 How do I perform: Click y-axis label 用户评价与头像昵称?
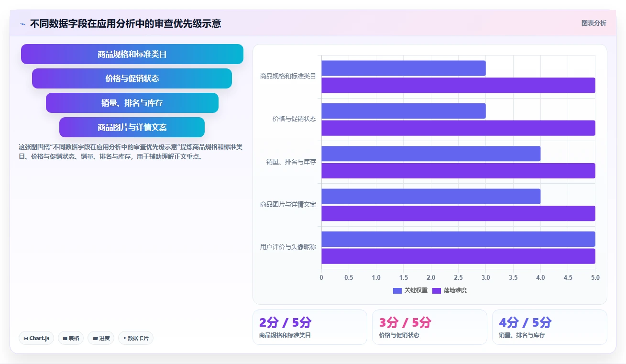pyautogui.click(x=288, y=247)
